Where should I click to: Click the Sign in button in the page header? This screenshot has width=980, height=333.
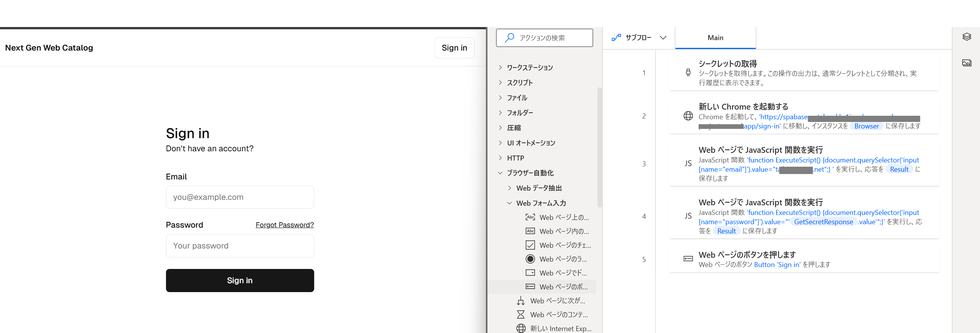pyautogui.click(x=454, y=48)
